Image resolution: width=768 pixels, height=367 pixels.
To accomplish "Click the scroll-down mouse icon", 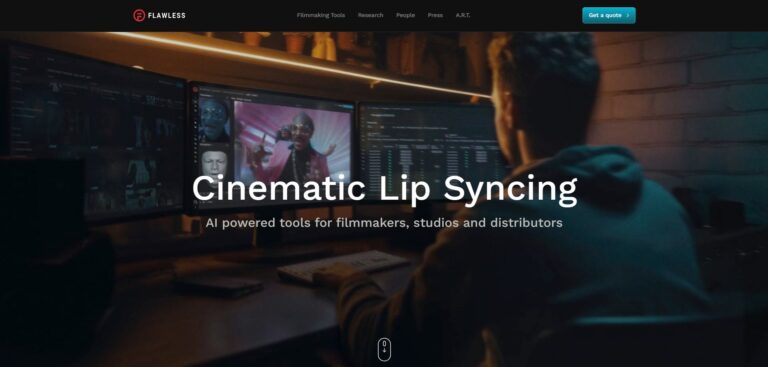I will [384, 349].
